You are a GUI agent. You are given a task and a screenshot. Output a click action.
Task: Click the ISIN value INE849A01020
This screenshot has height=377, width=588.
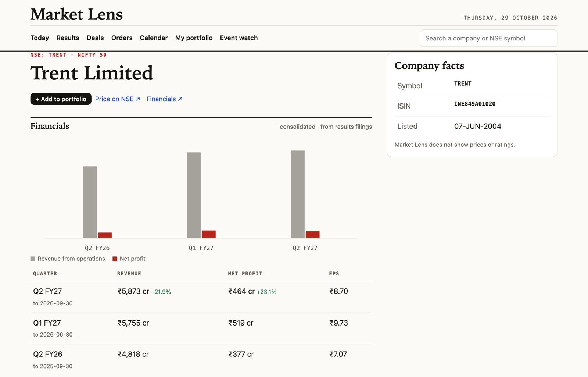pos(475,104)
